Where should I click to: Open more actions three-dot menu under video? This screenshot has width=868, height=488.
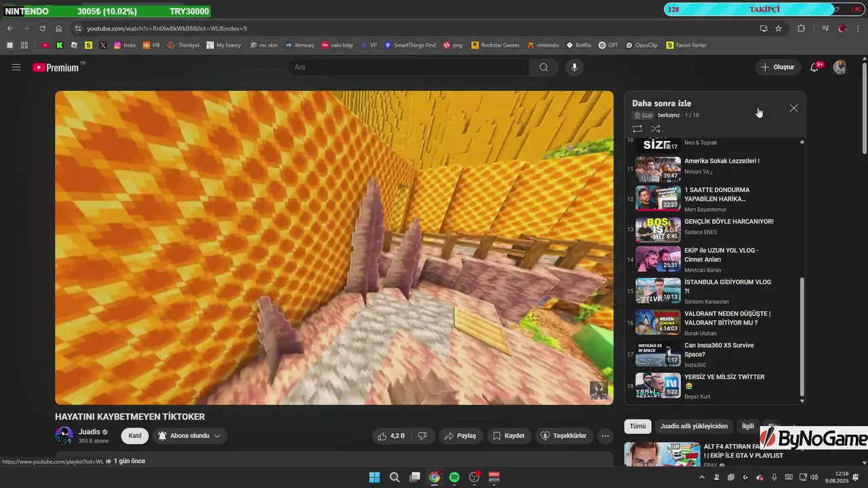pos(606,436)
